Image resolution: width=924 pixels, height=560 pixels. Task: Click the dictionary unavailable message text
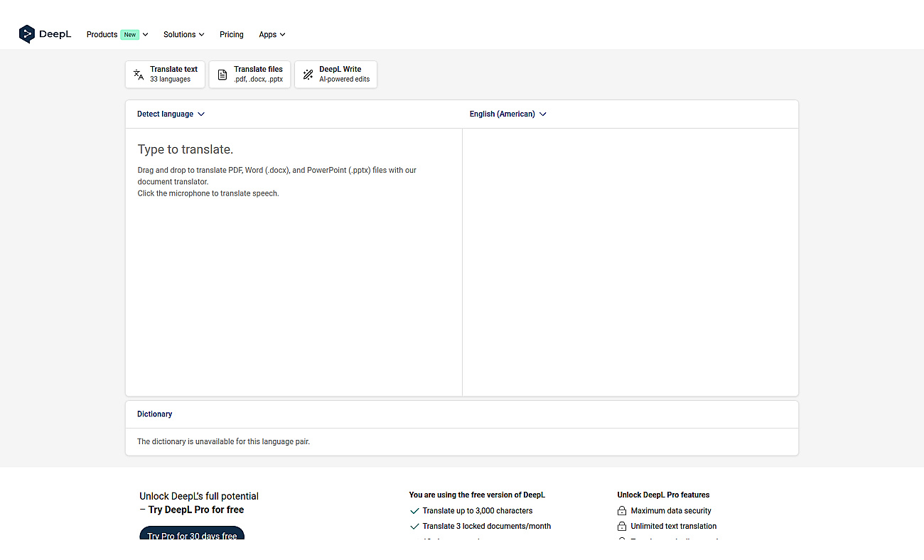223,441
